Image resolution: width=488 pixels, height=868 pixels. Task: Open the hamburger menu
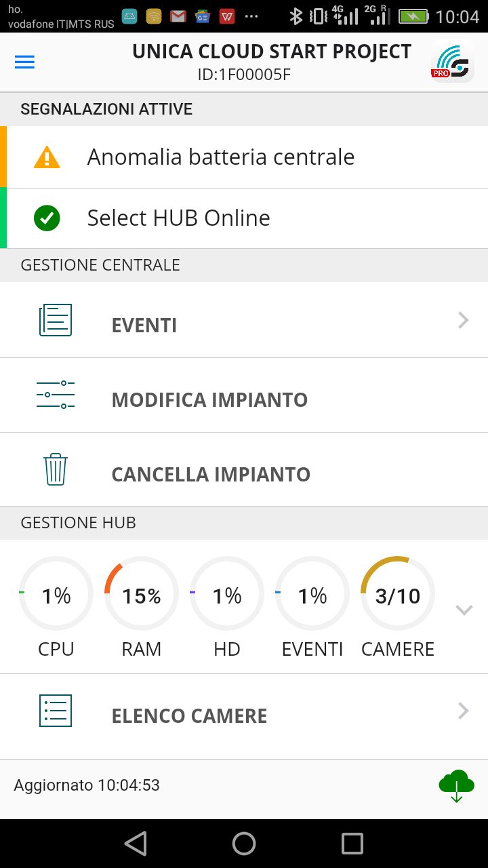pos(24,62)
